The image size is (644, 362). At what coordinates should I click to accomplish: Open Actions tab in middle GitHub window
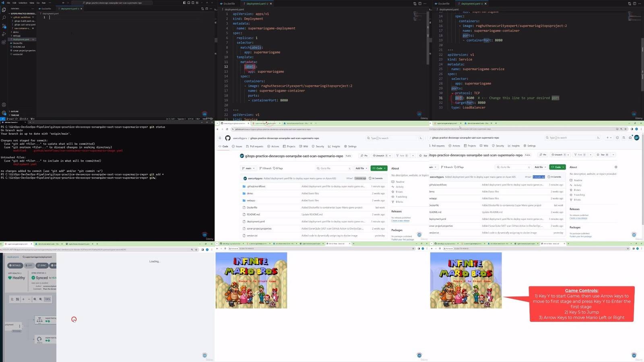click(x=273, y=146)
